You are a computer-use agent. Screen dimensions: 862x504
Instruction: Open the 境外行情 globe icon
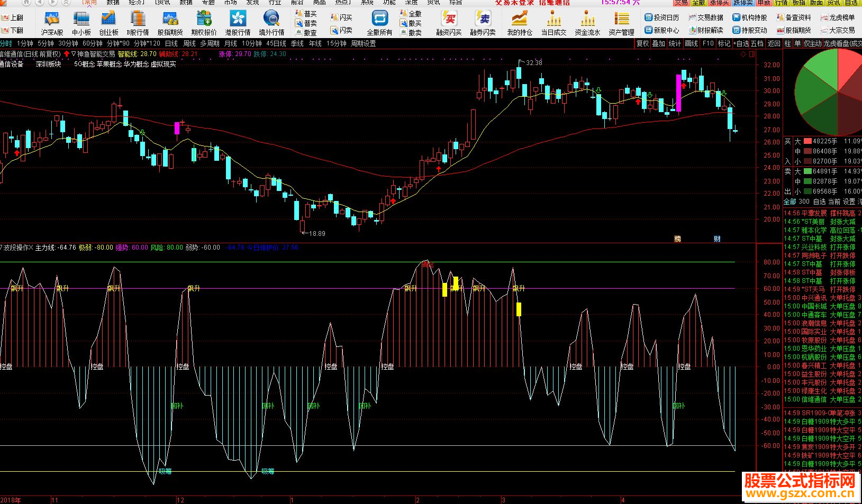point(271,24)
